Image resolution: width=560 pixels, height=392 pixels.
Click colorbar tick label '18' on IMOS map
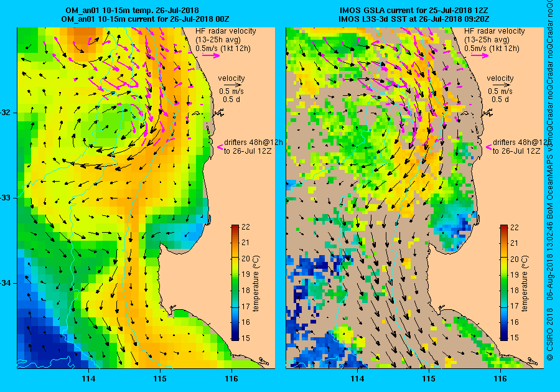point(515,290)
